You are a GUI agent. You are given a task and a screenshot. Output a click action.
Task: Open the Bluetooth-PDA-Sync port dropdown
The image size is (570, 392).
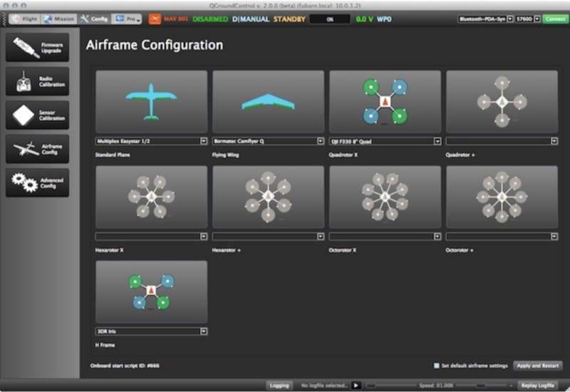tap(486, 19)
